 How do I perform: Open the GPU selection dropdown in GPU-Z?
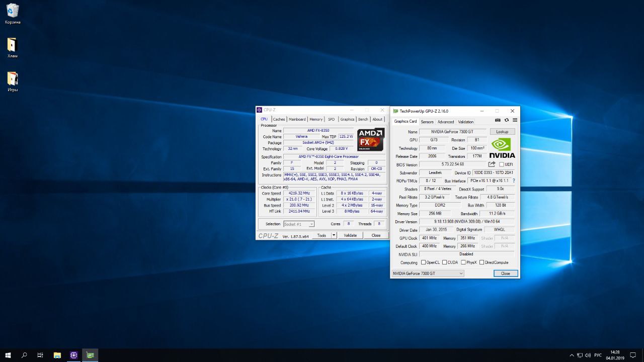coord(428,274)
